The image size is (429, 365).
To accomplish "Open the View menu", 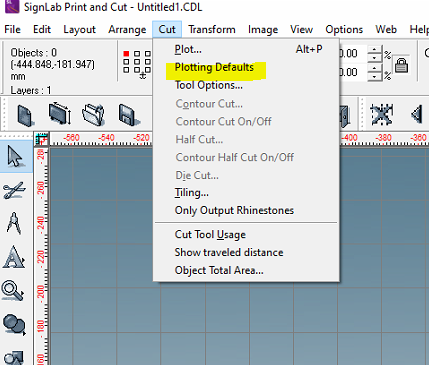I will click(x=301, y=29).
